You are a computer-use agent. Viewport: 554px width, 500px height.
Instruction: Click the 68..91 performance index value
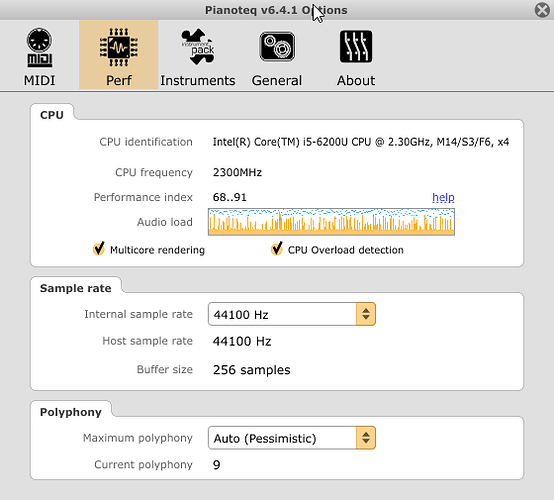click(x=229, y=197)
